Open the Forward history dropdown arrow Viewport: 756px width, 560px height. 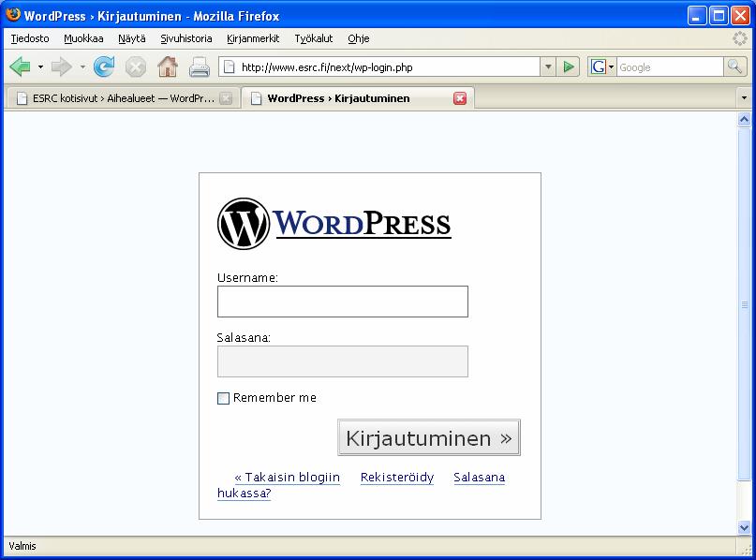[82, 67]
